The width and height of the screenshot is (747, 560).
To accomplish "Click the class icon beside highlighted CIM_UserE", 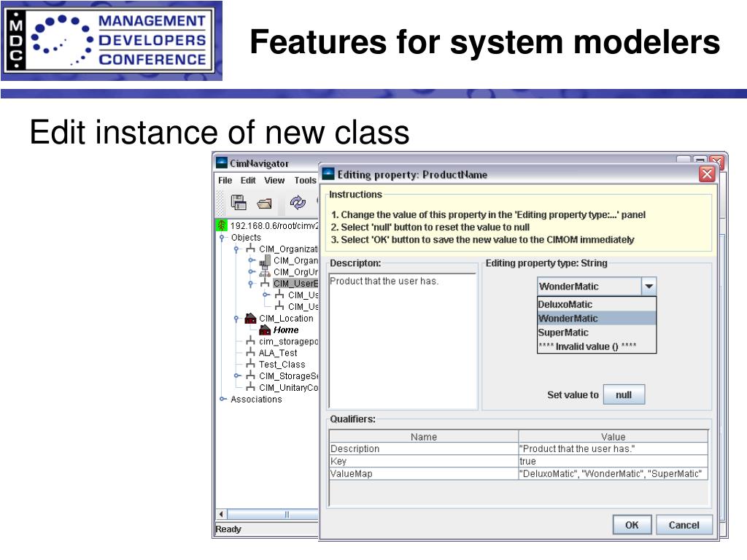I will click(265, 284).
